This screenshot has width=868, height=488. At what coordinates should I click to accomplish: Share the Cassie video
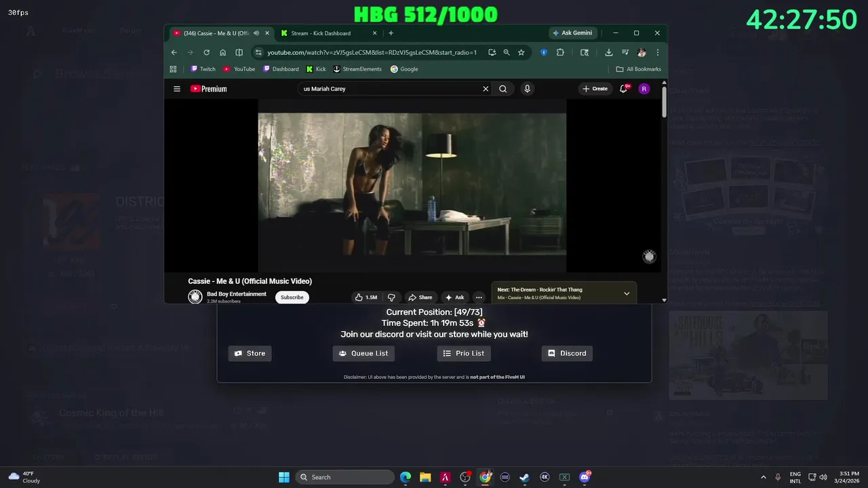coord(420,297)
